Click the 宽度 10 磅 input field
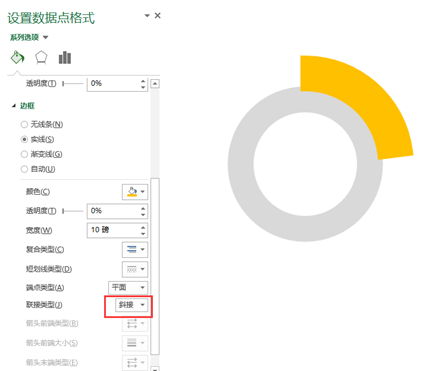The width and height of the screenshot is (434, 371). 113,230
